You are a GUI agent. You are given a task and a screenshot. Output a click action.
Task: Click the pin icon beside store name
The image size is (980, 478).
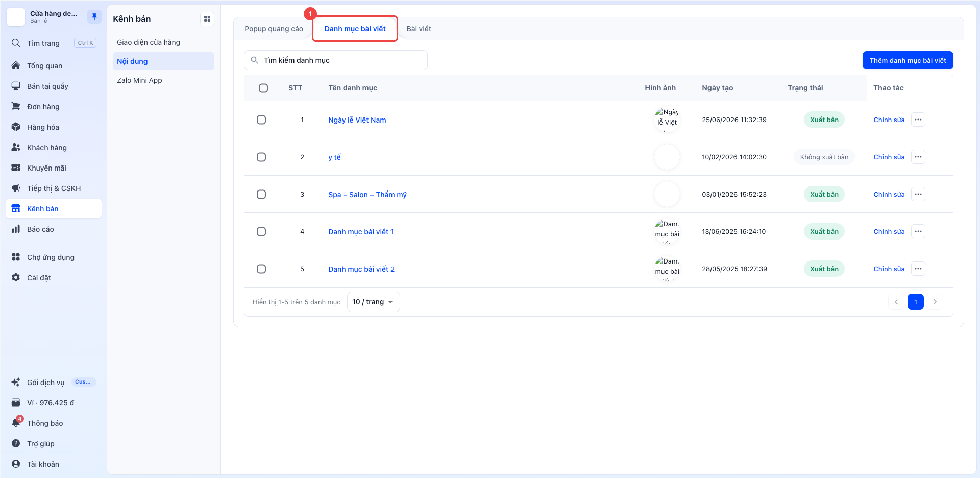[x=94, y=17]
